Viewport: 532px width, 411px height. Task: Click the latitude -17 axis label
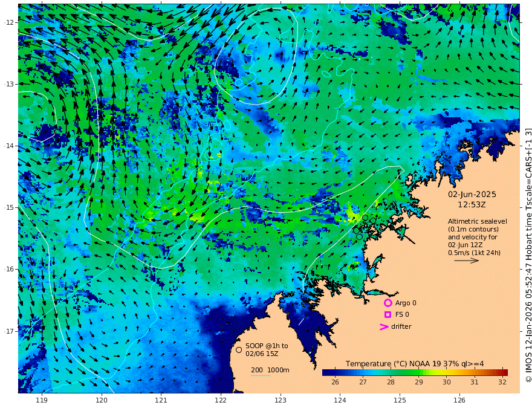pyautogui.click(x=9, y=331)
